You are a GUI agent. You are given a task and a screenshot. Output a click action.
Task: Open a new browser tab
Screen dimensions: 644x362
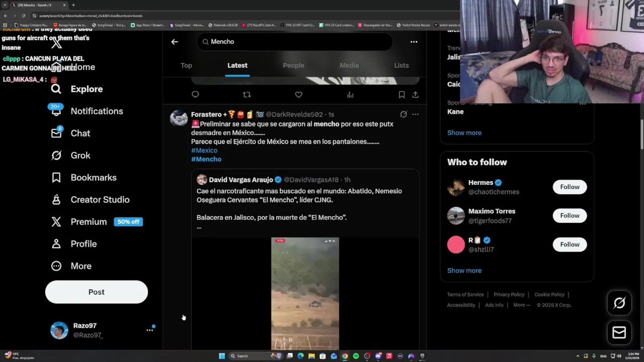click(x=73, y=5)
